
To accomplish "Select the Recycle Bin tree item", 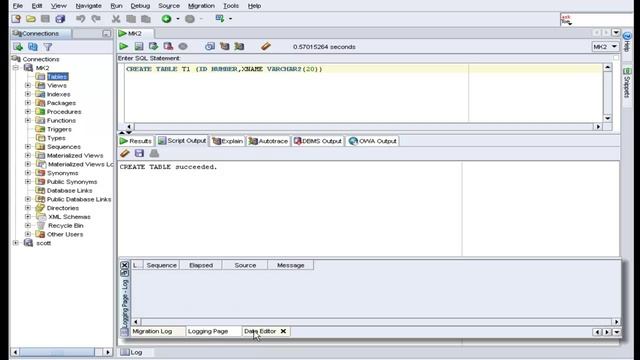I will pos(65,225).
